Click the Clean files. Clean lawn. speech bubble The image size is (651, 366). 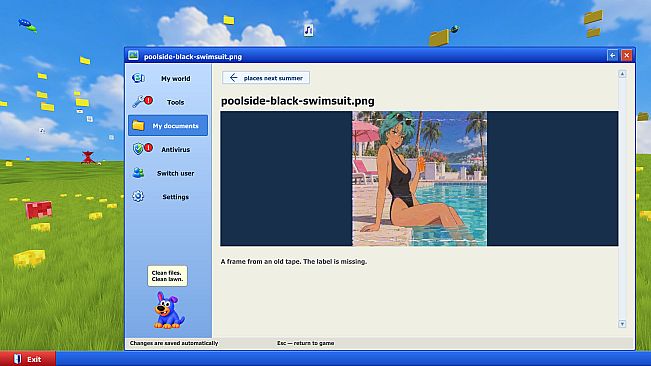tap(167, 276)
